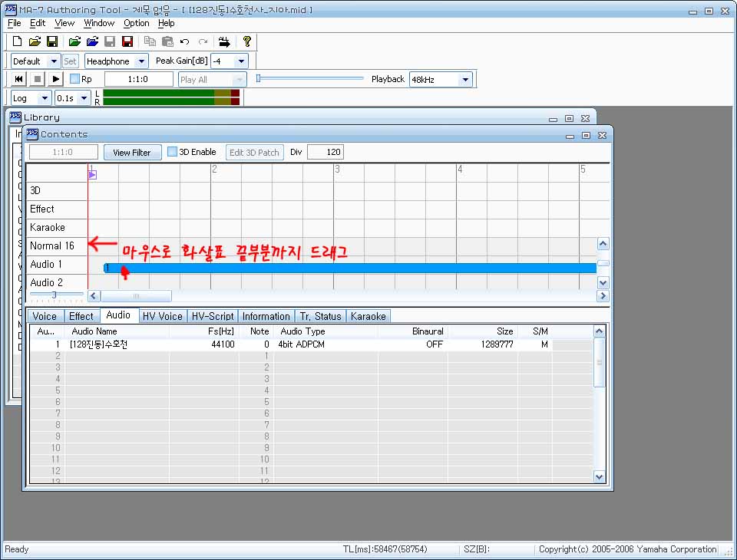The width and height of the screenshot is (737, 560).
Task: Click the Div value input field
Action: coord(326,152)
